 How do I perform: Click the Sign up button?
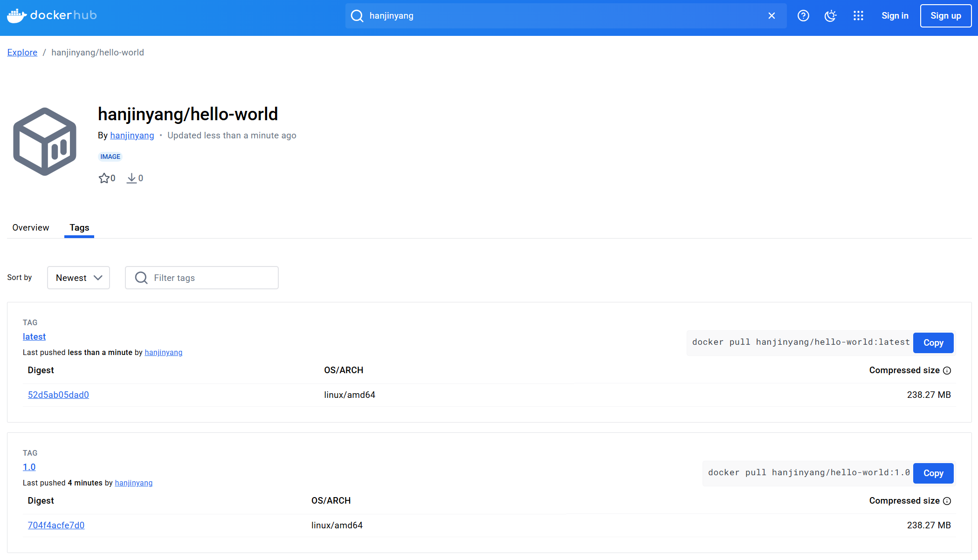point(945,16)
